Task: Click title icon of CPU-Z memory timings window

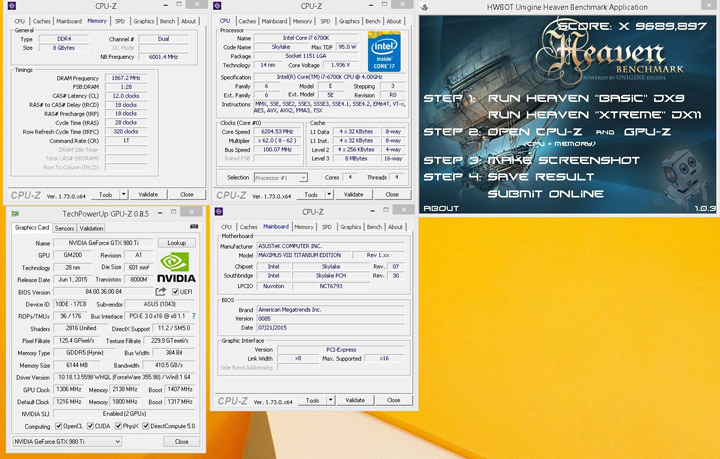Action: [x=12, y=6]
